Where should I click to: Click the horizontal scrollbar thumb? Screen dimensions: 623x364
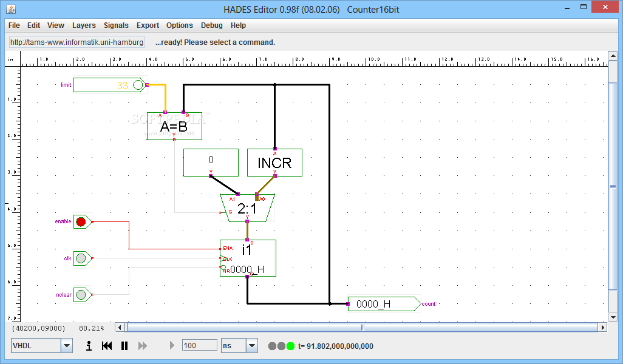pos(362,328)
